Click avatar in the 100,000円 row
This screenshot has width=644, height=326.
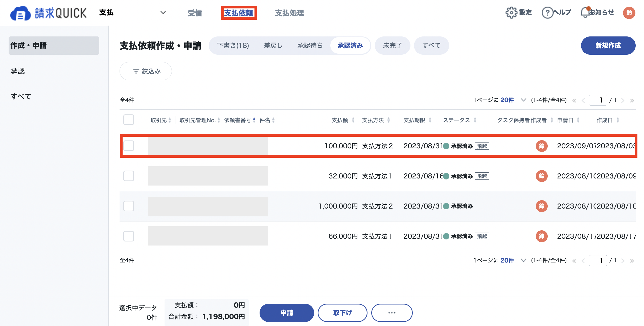click(542, 146)
